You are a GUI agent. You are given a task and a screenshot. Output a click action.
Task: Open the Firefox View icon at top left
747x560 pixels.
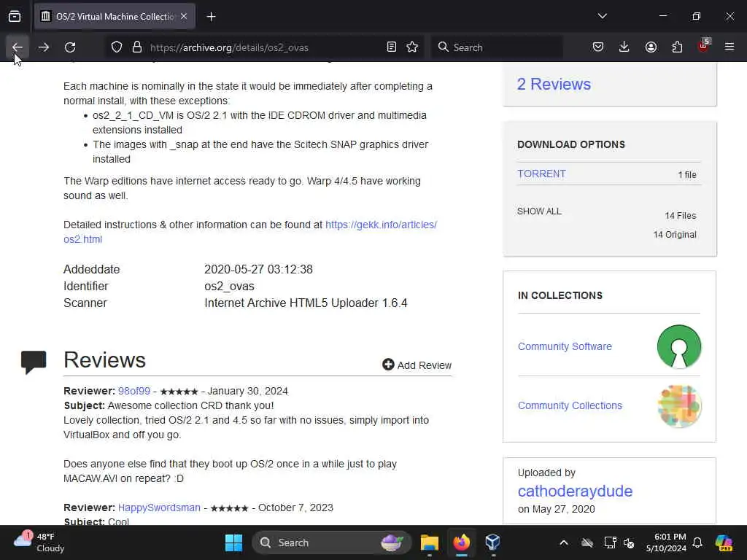(x=15, y=17)
